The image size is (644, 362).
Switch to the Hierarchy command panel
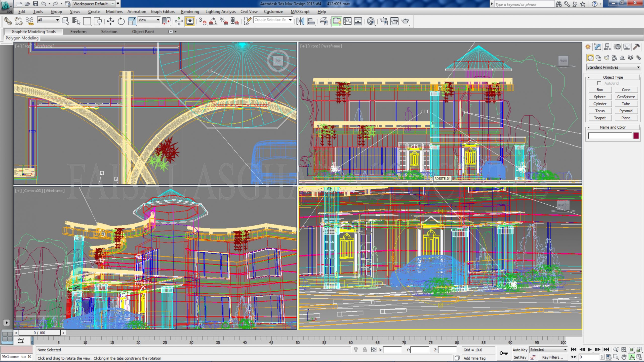(607, 47)
